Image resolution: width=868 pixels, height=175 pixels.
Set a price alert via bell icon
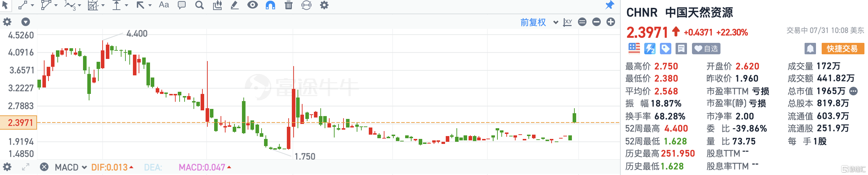810,48
